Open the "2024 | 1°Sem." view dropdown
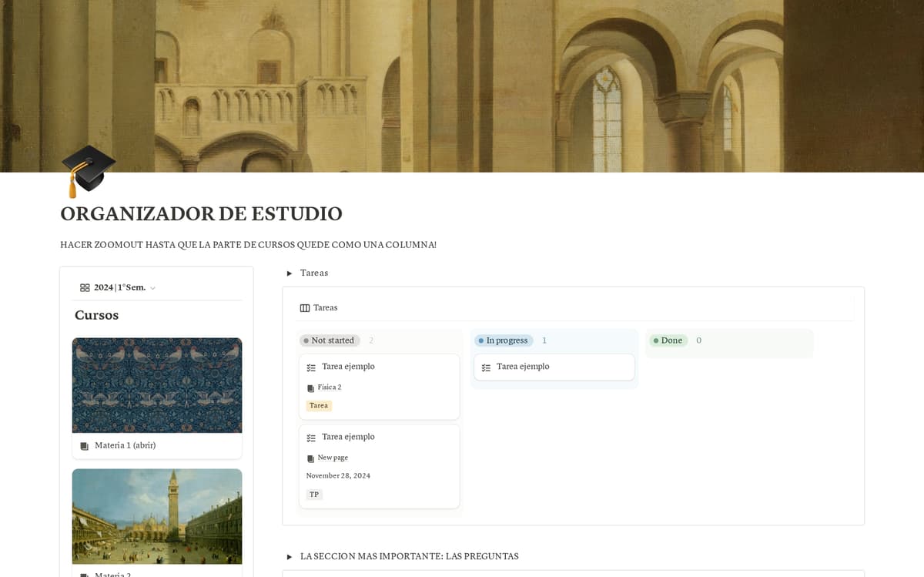This screenshot has width=924, height=577. 152,287
